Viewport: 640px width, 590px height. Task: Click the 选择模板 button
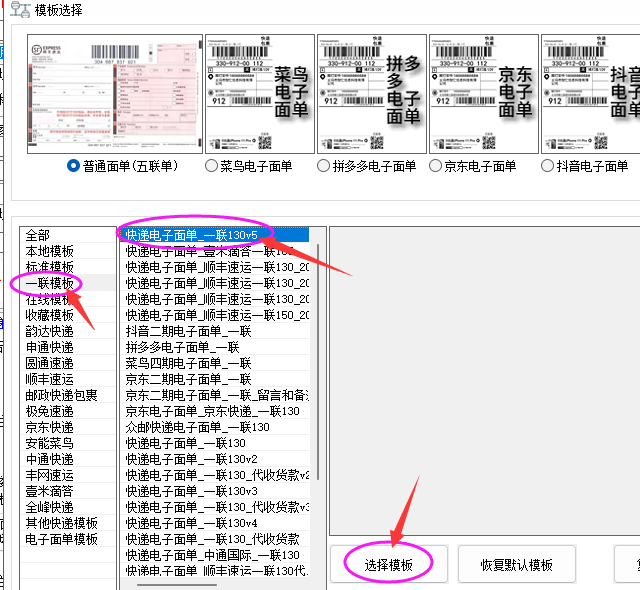point(389,565)
